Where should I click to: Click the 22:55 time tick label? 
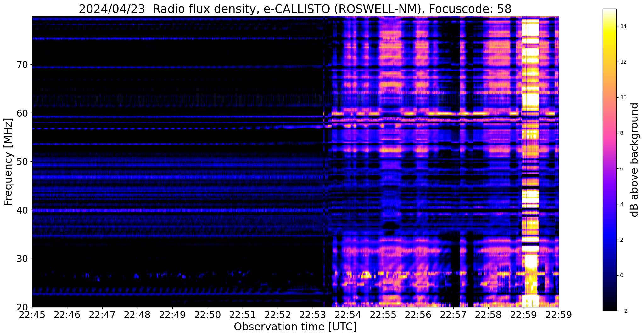coord(383,315)
